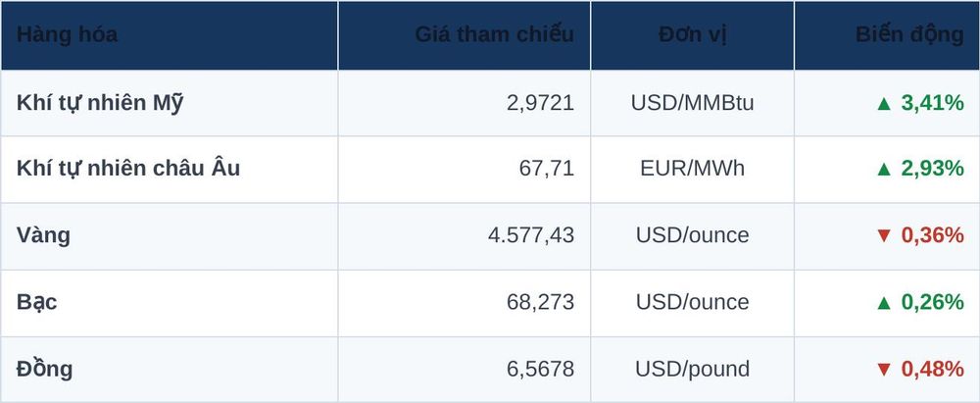Click the Đơn vị column header
The image size is (980, 403).
pyautogui.click(x=693, y=34)
